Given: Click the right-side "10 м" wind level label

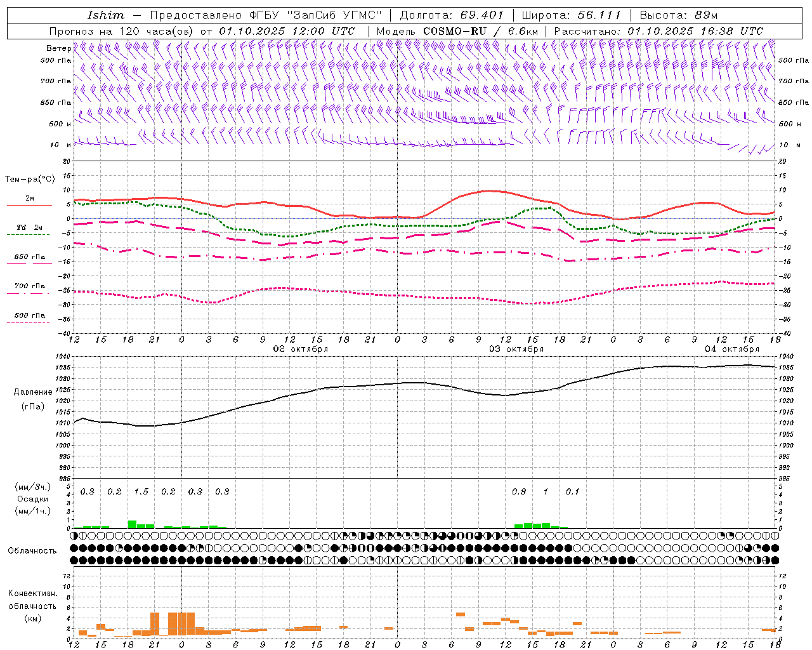Looking at the screenshot, I should [x=789, y=145].
